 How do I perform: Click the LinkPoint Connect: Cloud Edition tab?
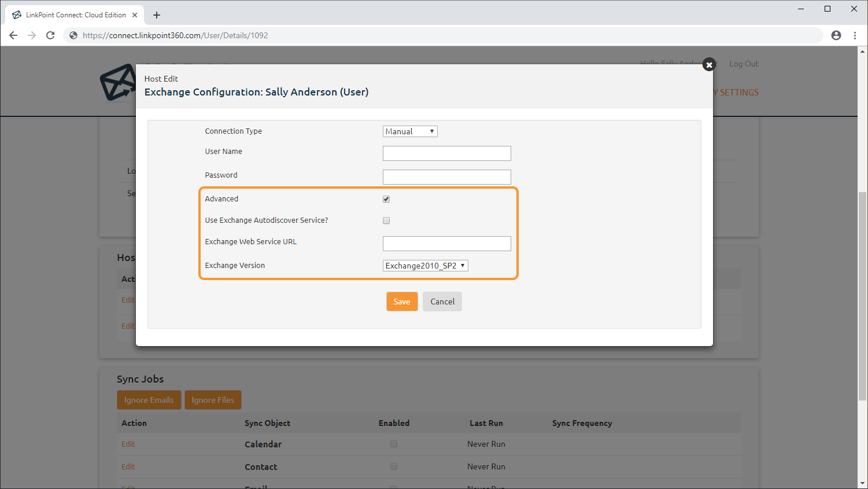75,15
